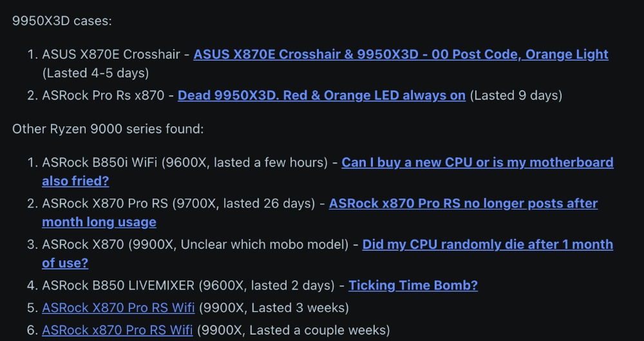Open "no longer posts after month long usage" link
The width and height of the screenshot is (644, 341).
463,204
